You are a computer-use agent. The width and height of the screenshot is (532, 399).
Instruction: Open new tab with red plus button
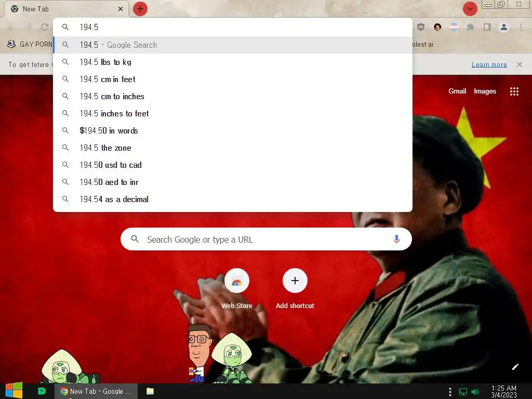[140, 9]
